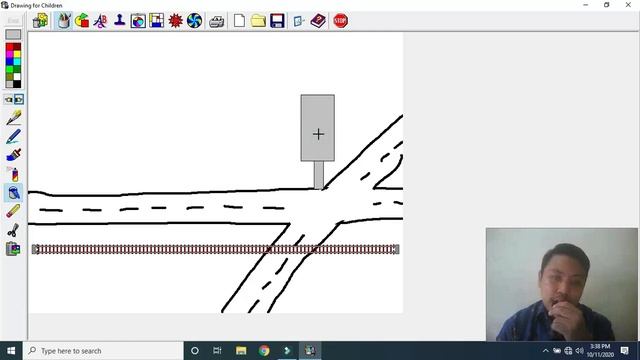Click the red STOP sign icon
Image resolution: width=640 pixels, height=360 pixels.
tap(340, 20)
